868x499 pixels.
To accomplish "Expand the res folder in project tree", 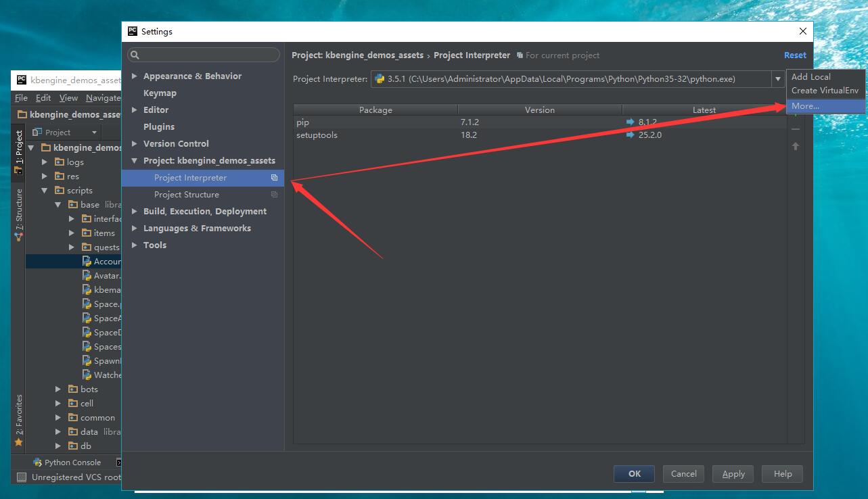I will point(45,176).
